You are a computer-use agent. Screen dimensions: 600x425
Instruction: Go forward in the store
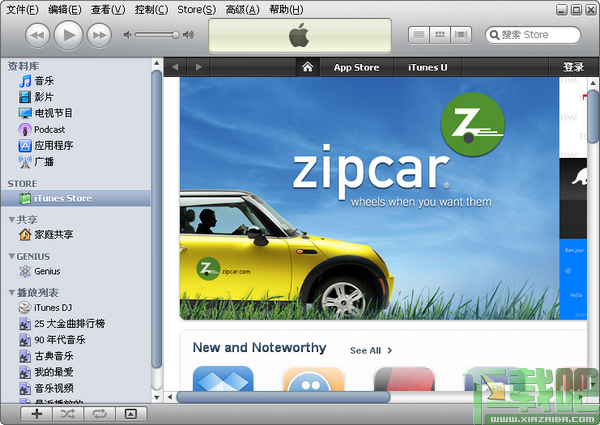click(199, 67)
